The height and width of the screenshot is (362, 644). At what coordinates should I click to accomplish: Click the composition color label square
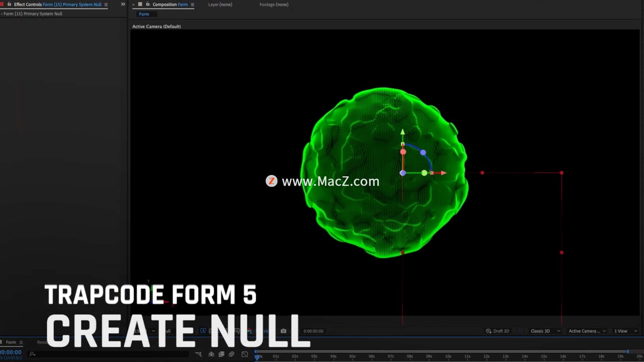140,4
